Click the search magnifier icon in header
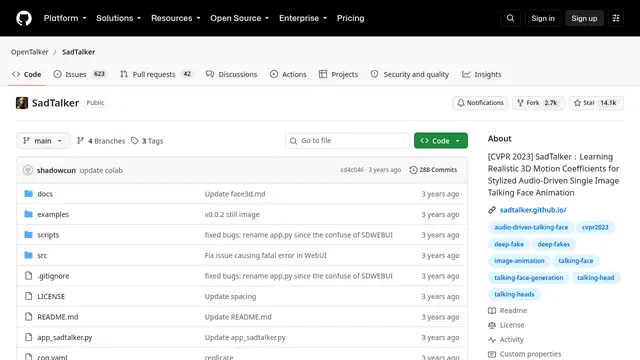Screen dimensions: 640x360 coord(510,18)
